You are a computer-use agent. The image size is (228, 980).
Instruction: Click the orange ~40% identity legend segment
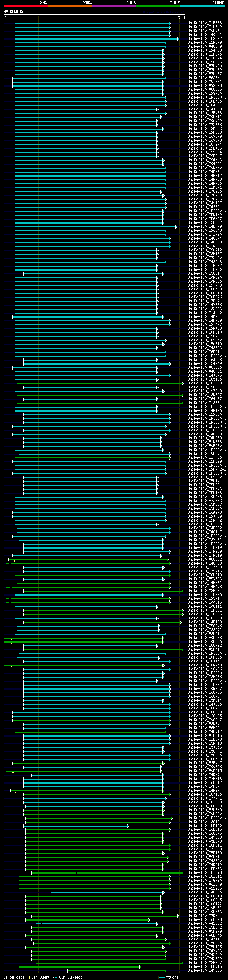pos(70,6)
